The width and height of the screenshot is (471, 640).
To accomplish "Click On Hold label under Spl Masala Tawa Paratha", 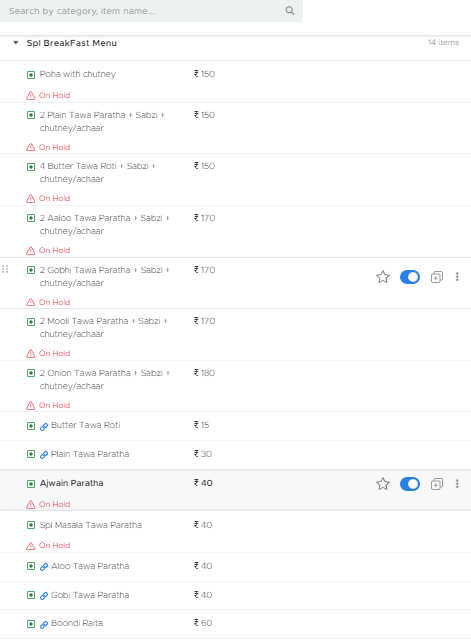I will click(x=54, y=545).
